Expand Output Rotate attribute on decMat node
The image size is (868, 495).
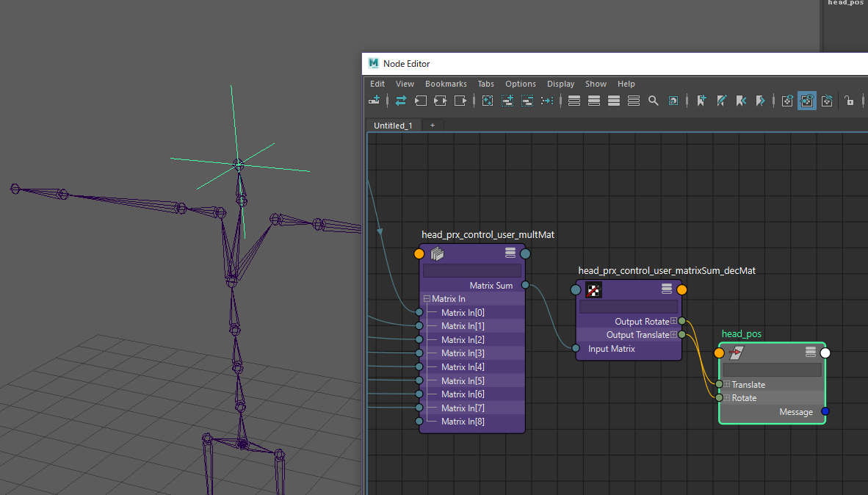(673, 321)
